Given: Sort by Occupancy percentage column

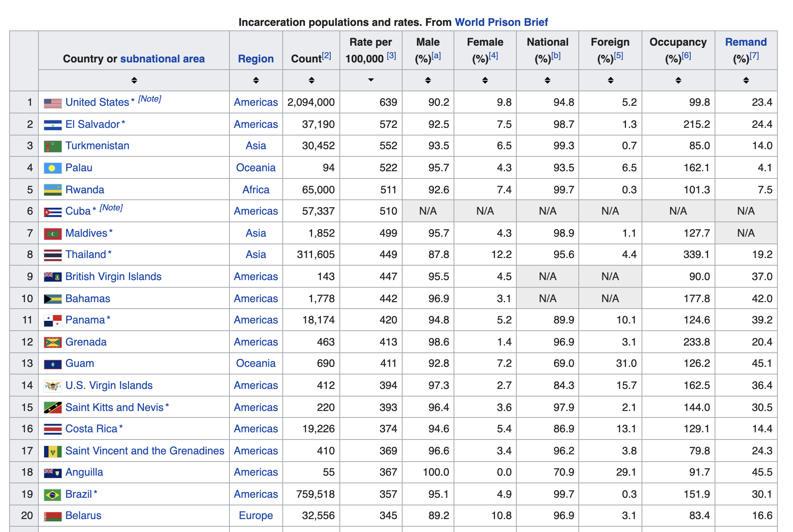Looking at the screenshot, I should [x=678, y=80].
